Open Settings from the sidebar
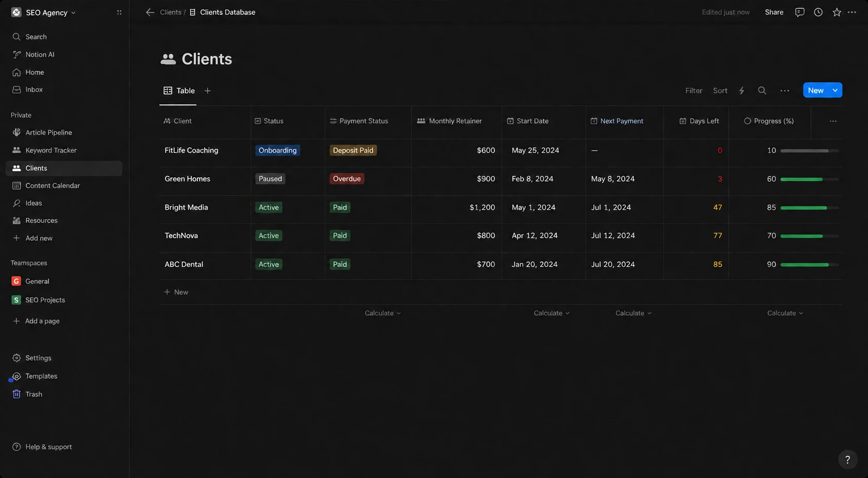This screenshot has height=478, width=868. click(x=64, y=358)
